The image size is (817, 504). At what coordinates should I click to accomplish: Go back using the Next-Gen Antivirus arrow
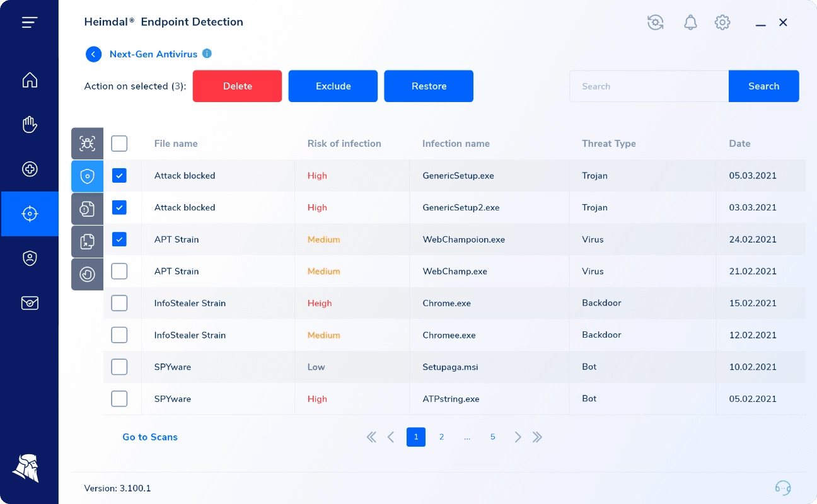click(x=93, y=54)
